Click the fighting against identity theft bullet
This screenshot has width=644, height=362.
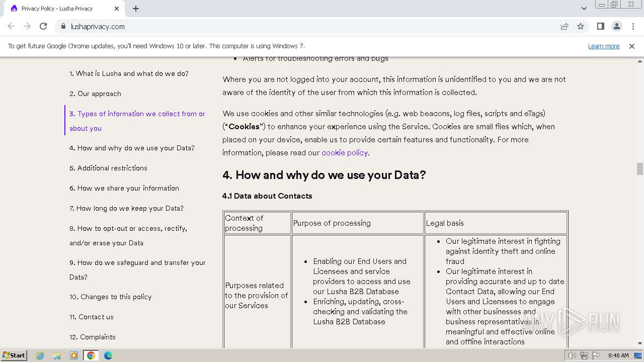click(503, 251)
